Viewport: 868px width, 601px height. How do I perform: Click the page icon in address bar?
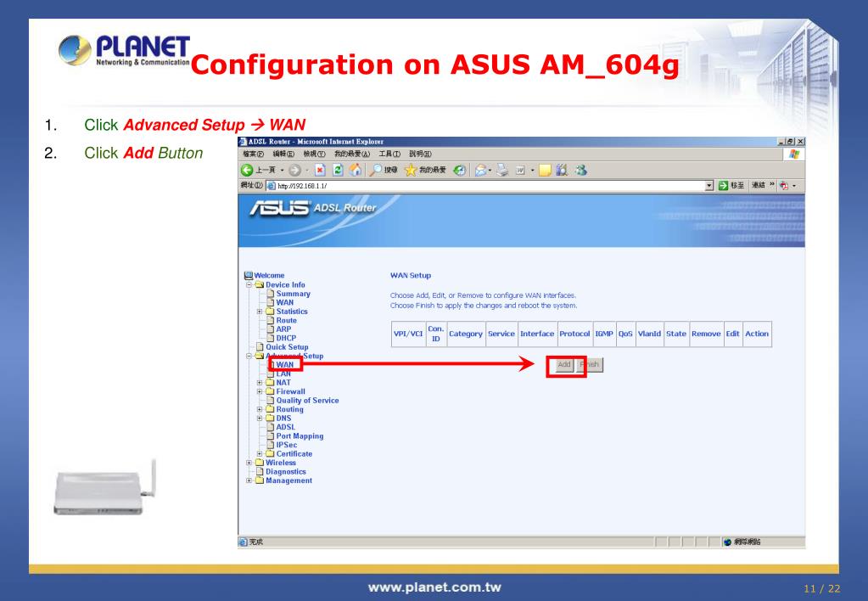(272, 186)
